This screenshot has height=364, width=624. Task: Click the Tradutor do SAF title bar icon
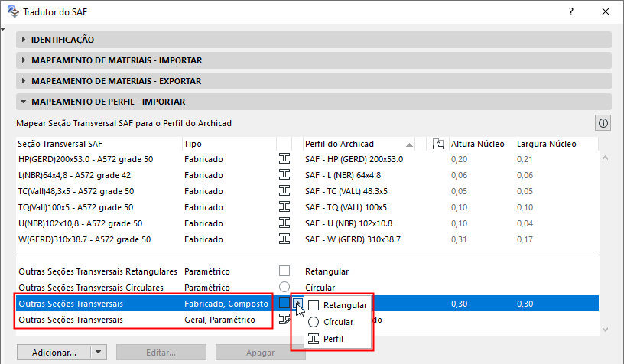(x=13, y=11)
